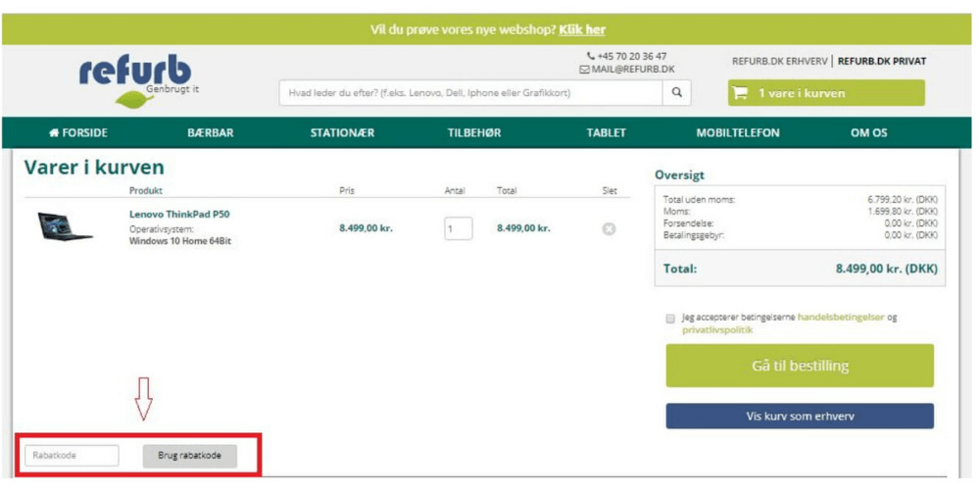
Task: Click the Varer i kurven heading
Action: pos(94,167)
